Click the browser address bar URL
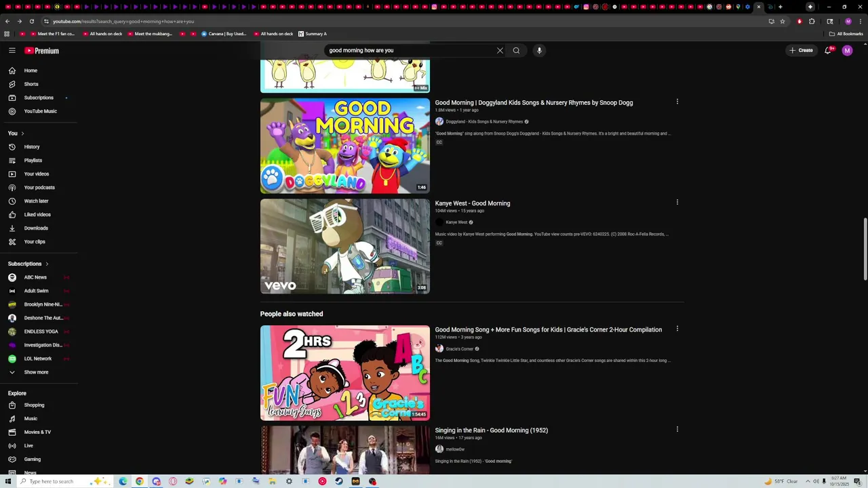Viewport: 868px width, 488px height. pos(123,21)
